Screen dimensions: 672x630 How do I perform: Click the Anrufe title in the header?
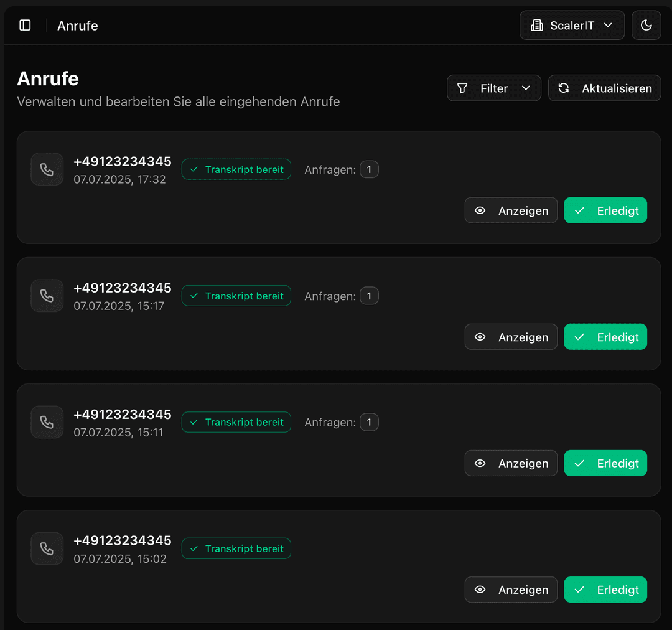[x=78, y=26]
